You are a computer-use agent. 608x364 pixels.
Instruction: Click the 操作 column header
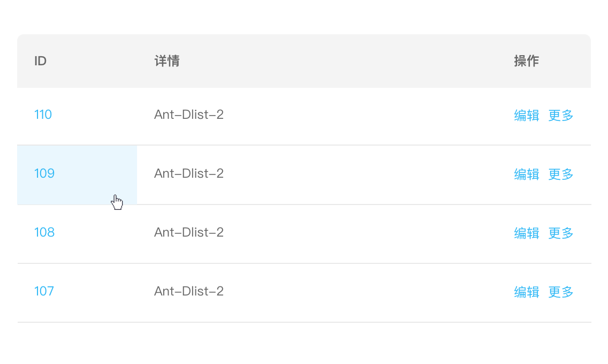(x=527, y=61)
